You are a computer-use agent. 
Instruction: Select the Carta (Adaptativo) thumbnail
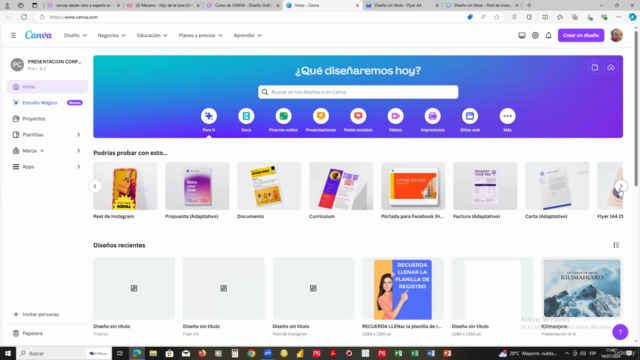pyautogui.click(x=557, y=186)
